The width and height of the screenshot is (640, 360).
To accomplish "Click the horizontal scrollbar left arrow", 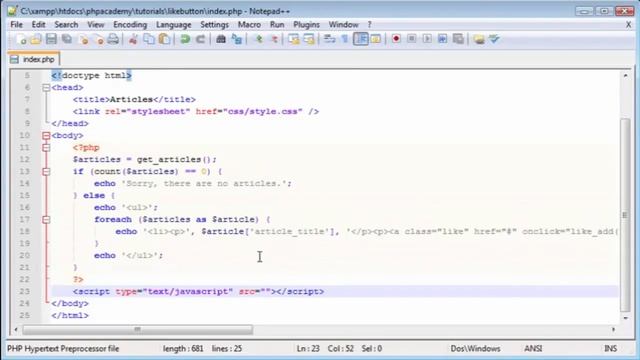I will (x=16, y=329).
